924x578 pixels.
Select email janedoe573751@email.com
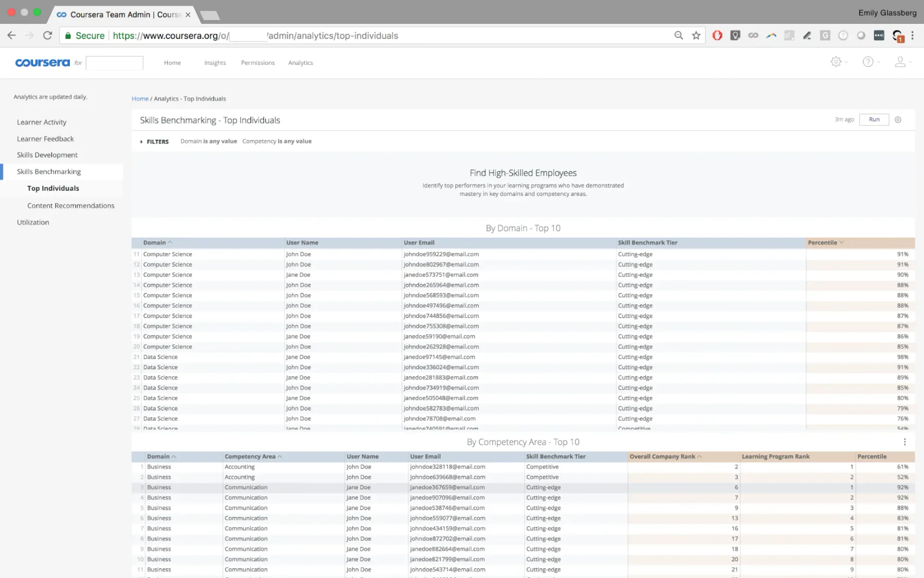(441, 275)
